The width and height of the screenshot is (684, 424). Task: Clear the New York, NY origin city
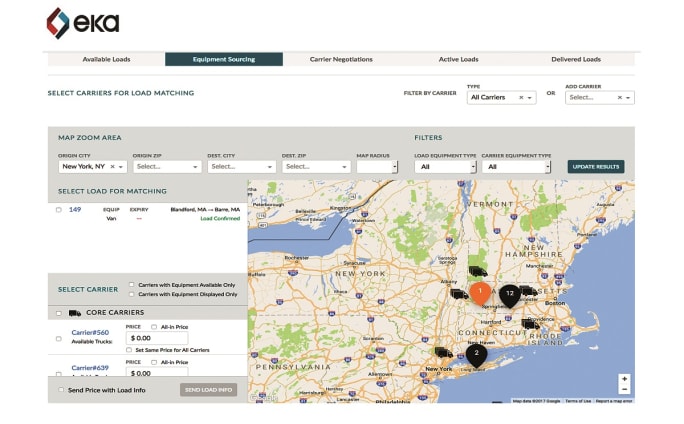(x=112, y=167)
